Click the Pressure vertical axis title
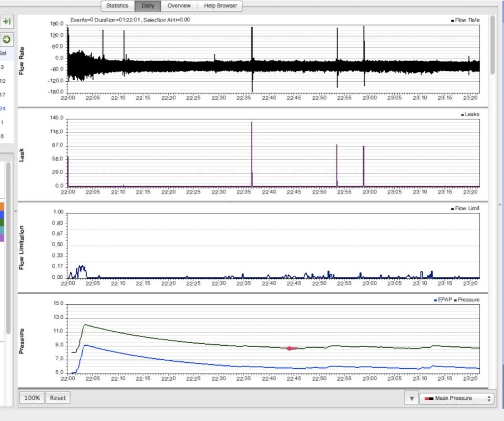 click(x=22, y=341)
